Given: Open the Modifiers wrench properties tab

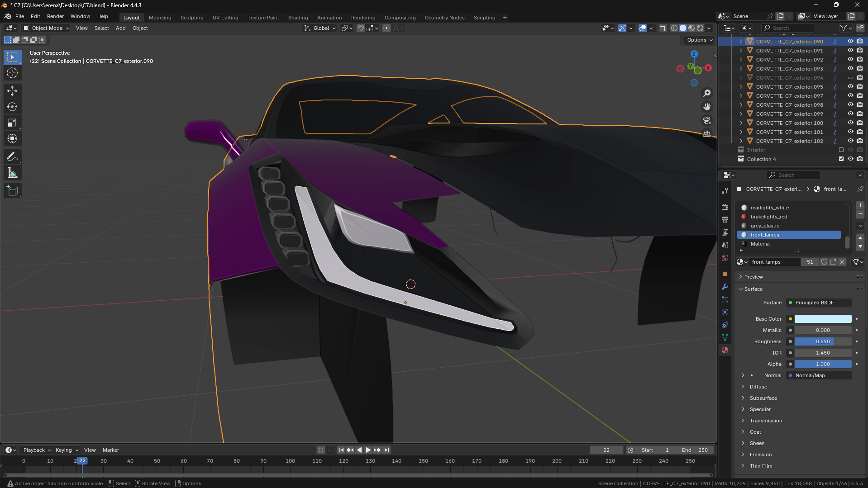Looking at the screenshot, I should point(725,287).
